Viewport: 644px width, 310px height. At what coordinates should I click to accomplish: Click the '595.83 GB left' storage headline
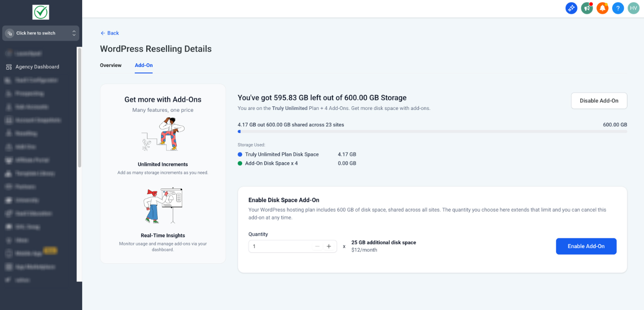[322, 98]
